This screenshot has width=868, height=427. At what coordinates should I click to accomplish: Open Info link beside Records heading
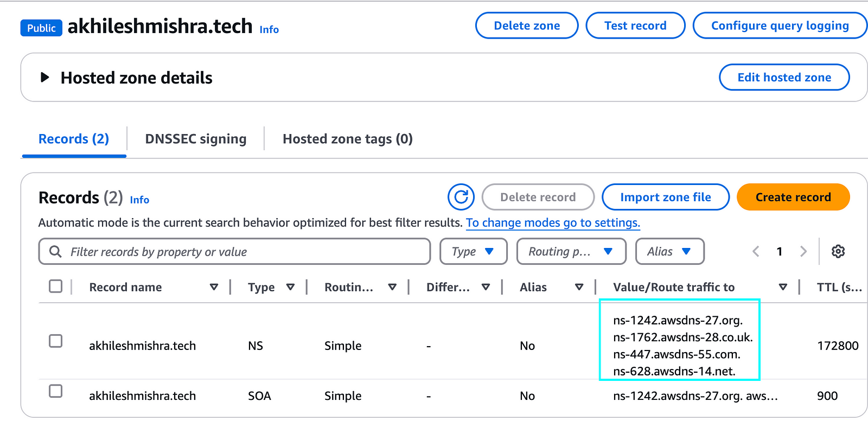139,200
